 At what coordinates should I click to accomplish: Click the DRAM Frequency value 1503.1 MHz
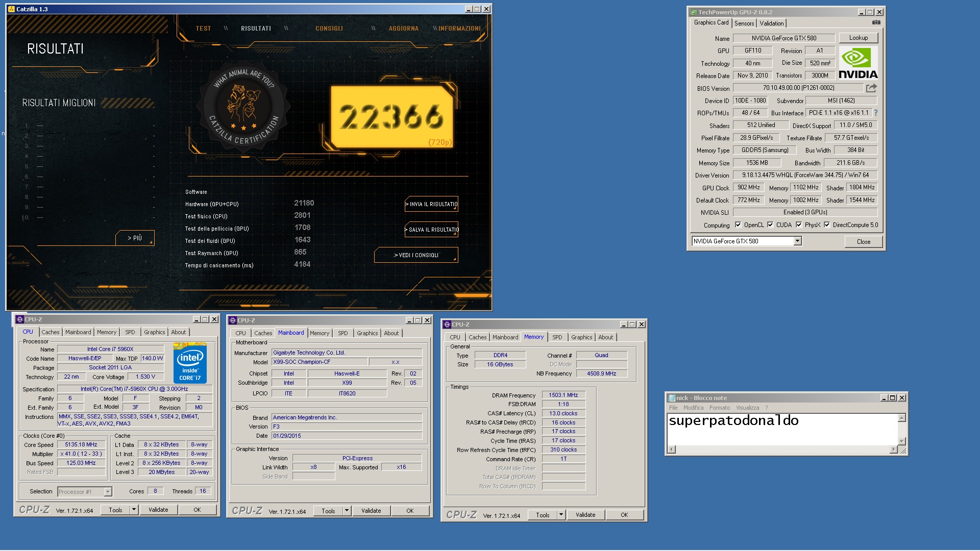click(x=563, y=395)
